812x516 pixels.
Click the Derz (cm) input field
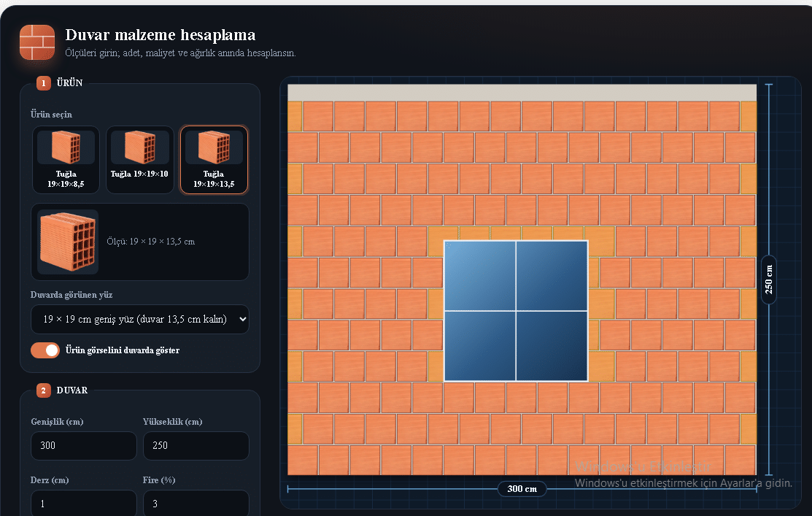pyautogui.click(x=84, y=503)
